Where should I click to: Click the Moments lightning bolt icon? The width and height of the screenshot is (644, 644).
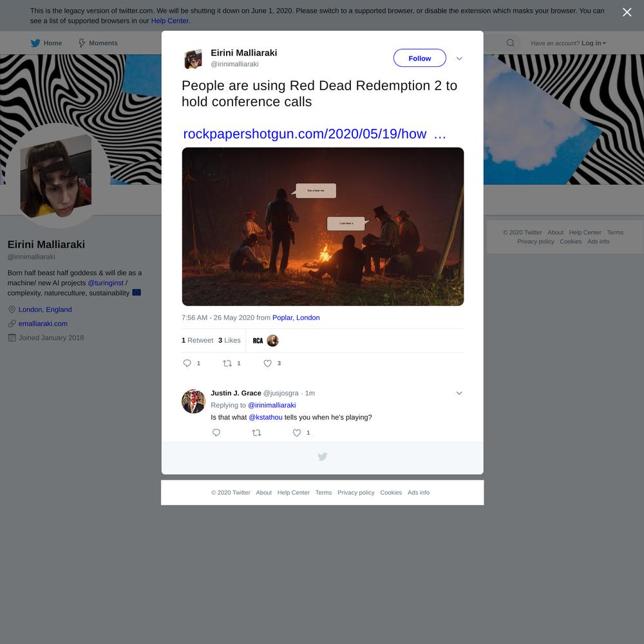[82, 43]
